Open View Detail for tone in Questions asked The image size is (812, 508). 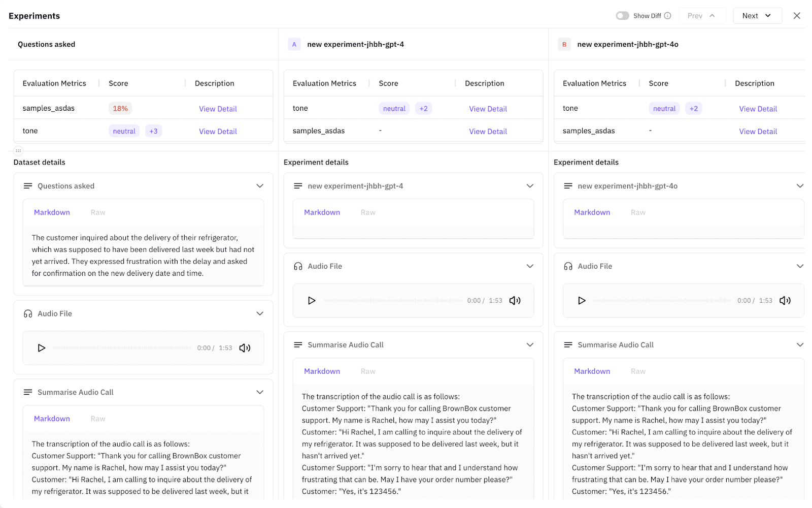(x=218, y=131)
